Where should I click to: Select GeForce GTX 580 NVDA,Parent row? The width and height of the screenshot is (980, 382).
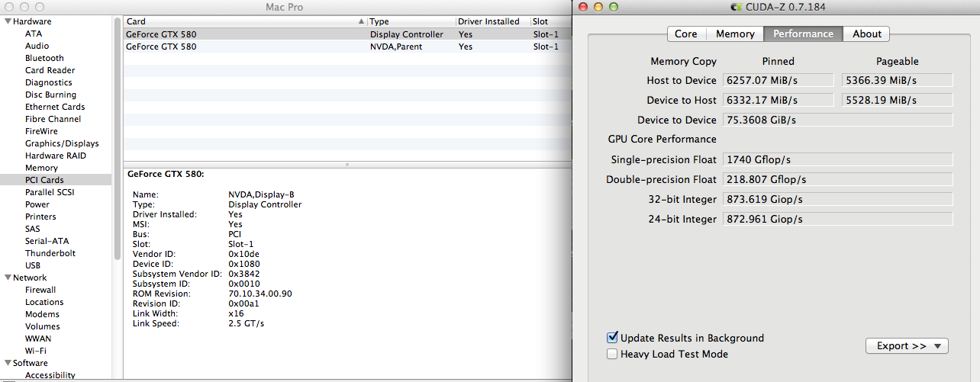coord(347,47)
